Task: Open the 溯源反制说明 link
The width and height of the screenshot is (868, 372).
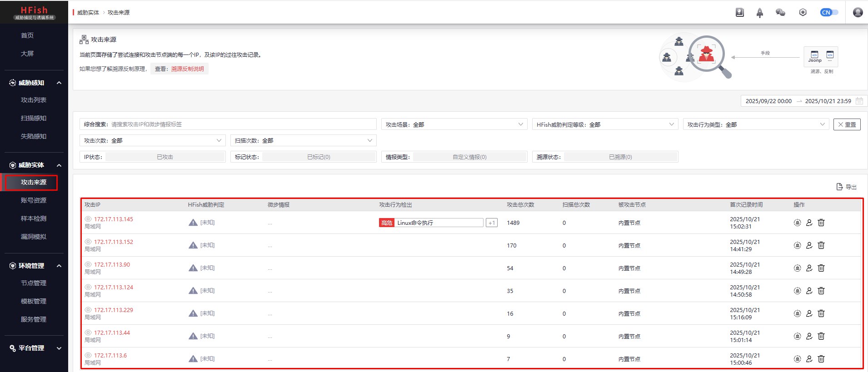Action: [x=187, y=69]
